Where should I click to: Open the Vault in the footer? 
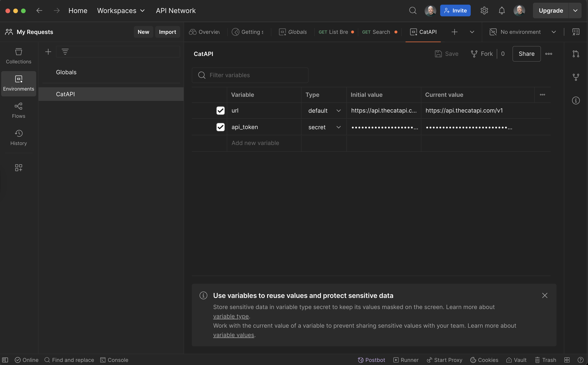[x=516, y=360]
